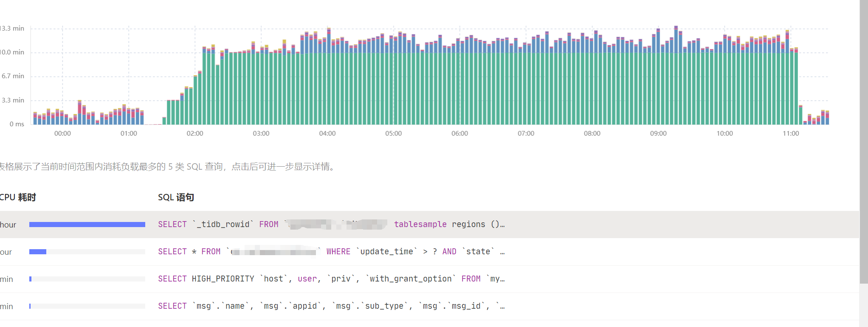Viewport: 868px width, 327px height.
Task: Click the 11:00 label on the time axis
Action: pos(791,134)
